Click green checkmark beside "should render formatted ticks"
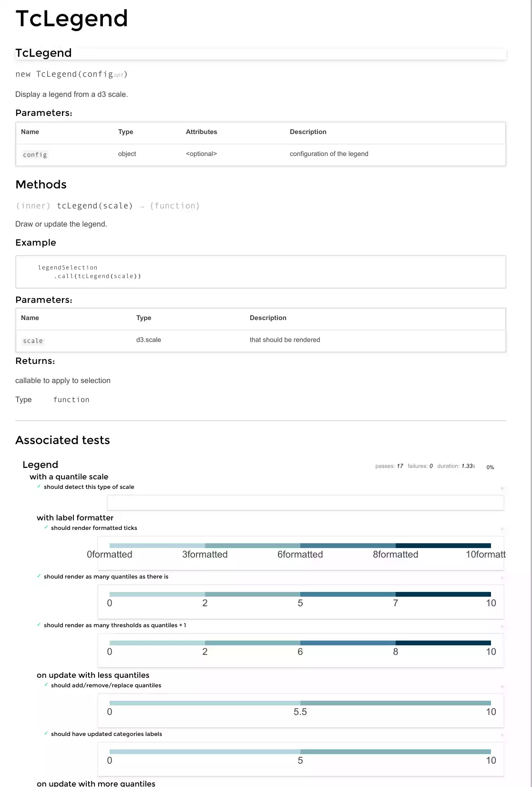The image size is (532, 787). [46, 528]
